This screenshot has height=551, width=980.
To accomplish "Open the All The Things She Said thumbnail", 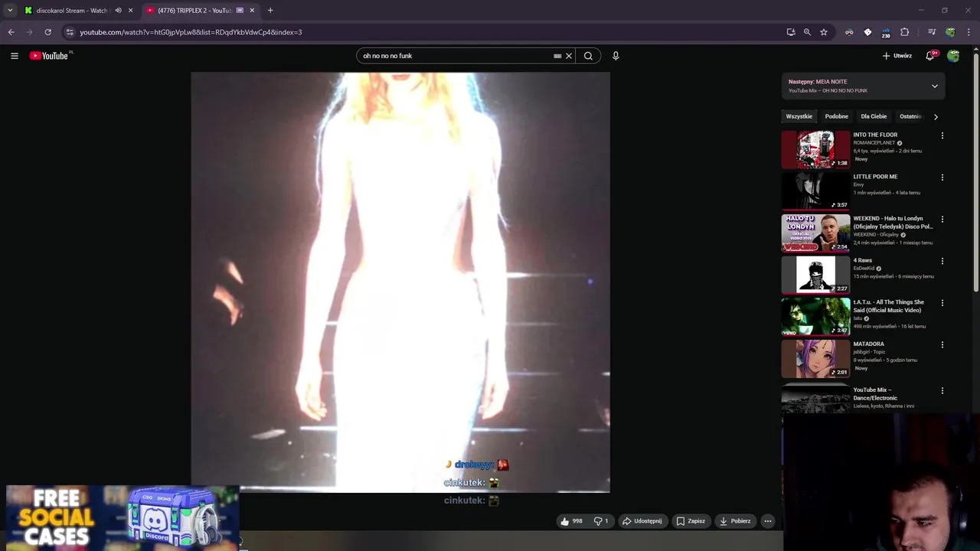I will 815,317.
